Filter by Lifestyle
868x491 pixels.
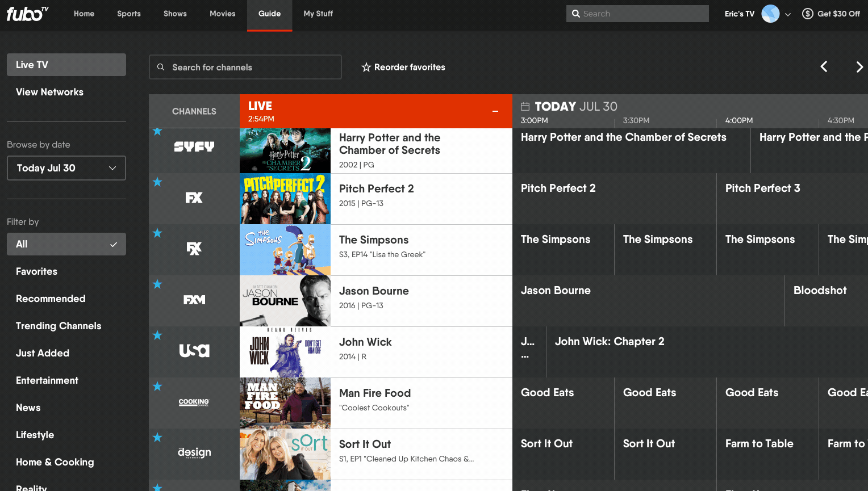[35, 435]
